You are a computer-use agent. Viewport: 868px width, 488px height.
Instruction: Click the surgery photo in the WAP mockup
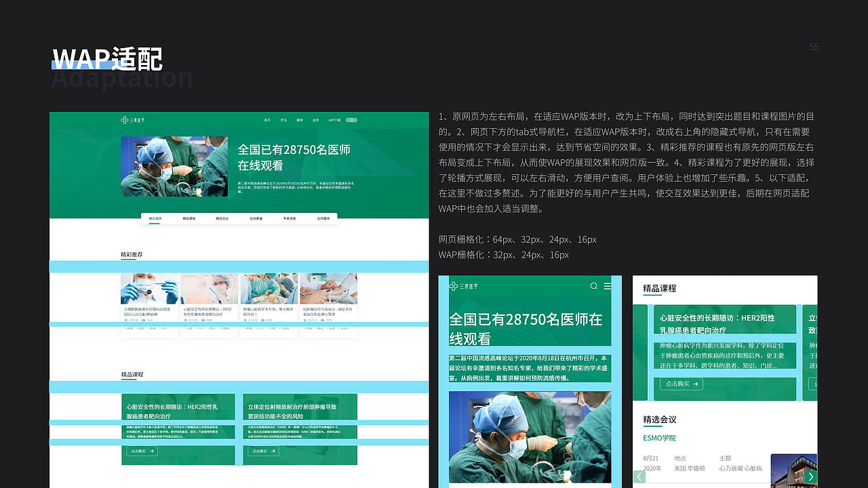coord(530,437)
